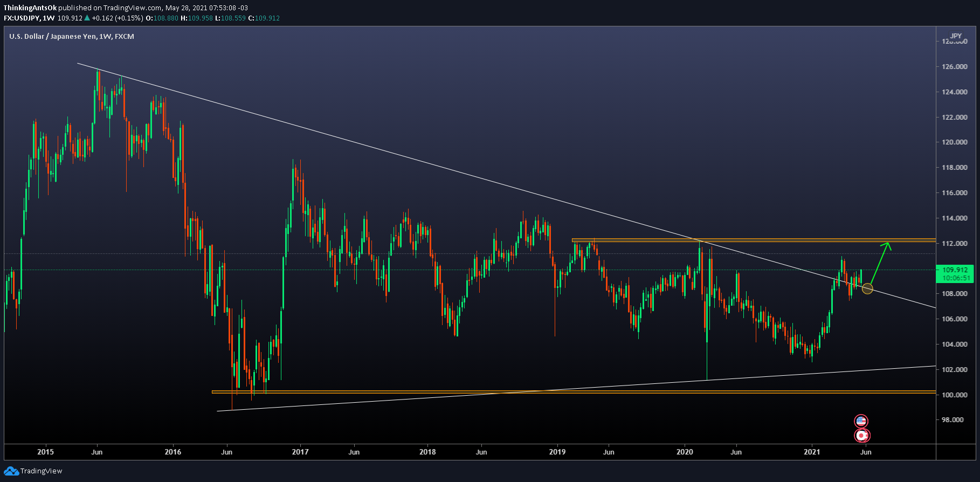Click the 2018 label on time axis
The width and height of the screenshot is (980, 482).
pos(427,452)
